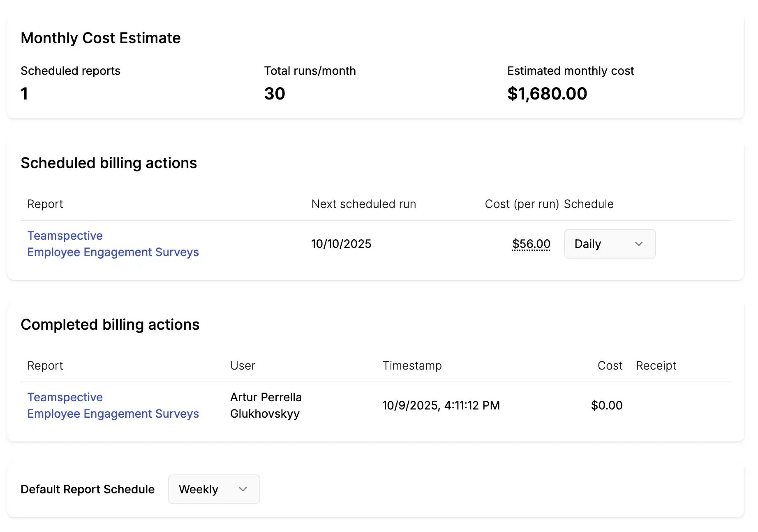Open the Default Report Schedule Weekly dropdown
758x532 pixels.
[213, 489]
